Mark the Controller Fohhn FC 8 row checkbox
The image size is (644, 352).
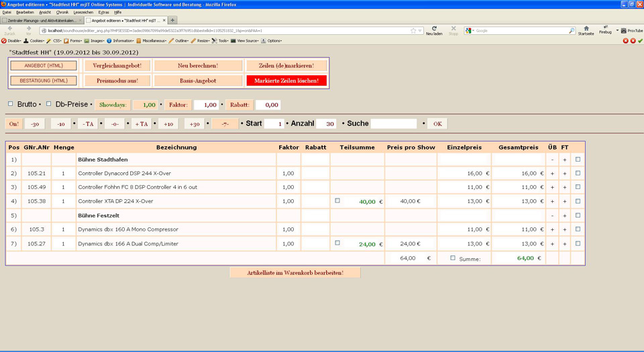(578, 186)
